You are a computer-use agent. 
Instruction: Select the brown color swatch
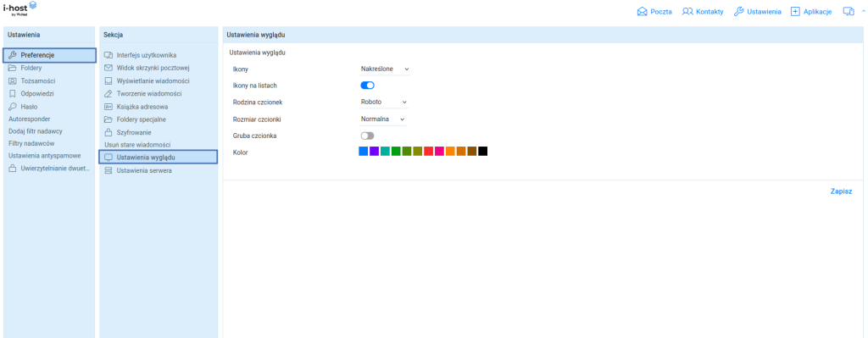click(472, 151)
